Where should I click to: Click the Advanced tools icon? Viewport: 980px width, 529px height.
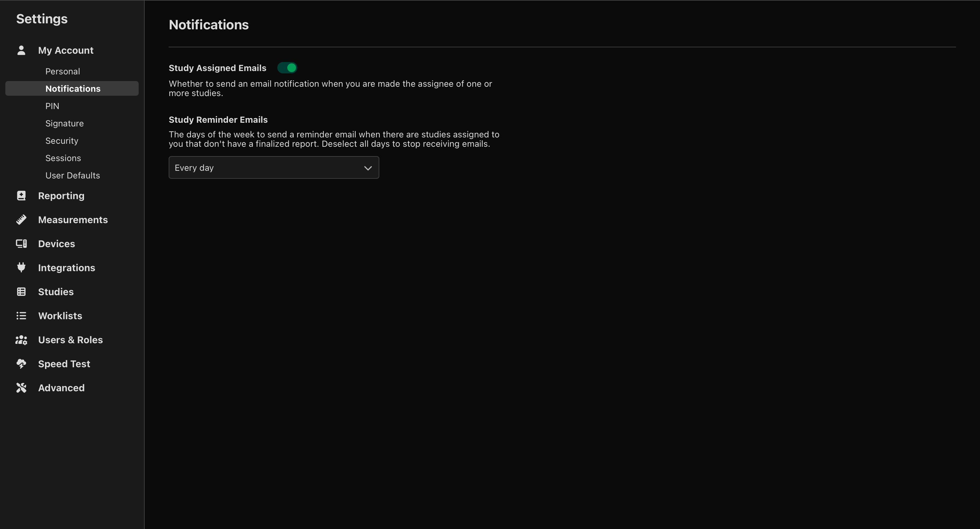tap(21, 388)
